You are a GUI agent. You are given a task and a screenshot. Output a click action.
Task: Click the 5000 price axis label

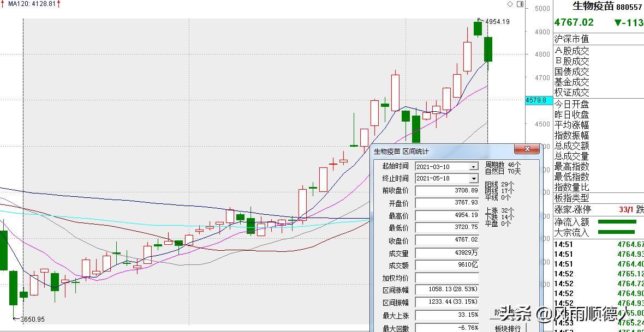pos(542,8)
